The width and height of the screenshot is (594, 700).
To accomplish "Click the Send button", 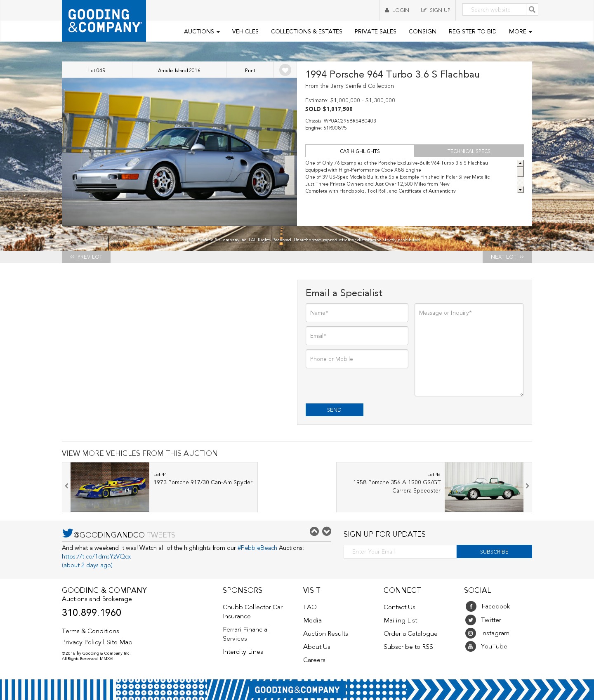I will coord(335,410).
